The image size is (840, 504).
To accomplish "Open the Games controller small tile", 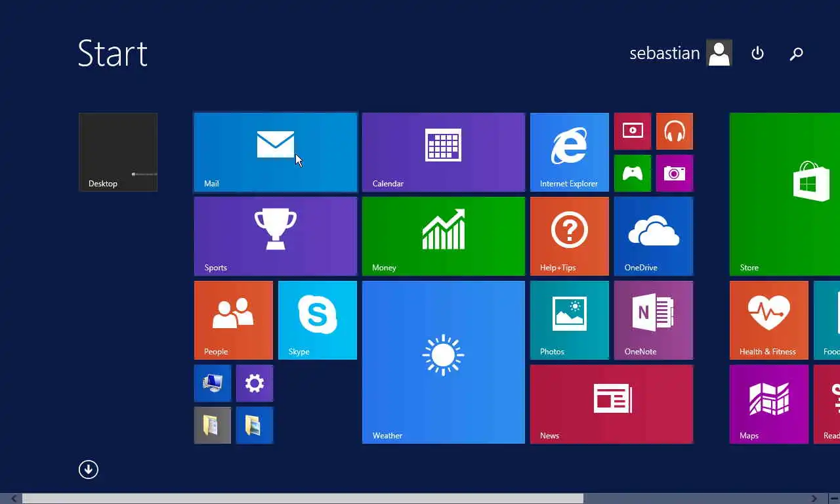I will tap(633, 173).
